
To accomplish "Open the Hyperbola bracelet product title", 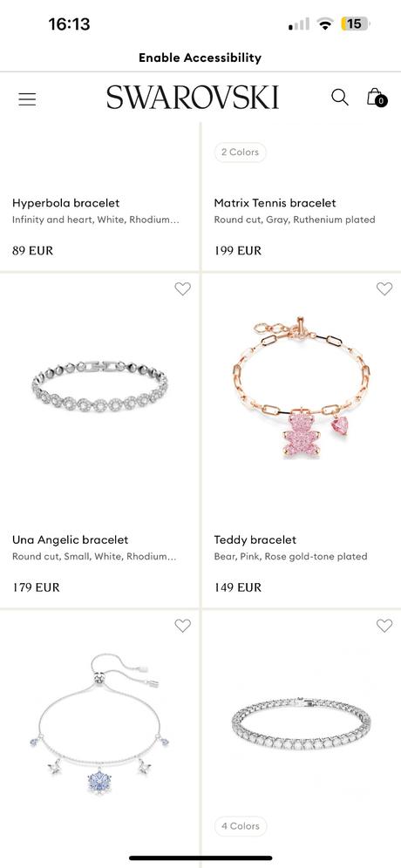I will point(66,203).
